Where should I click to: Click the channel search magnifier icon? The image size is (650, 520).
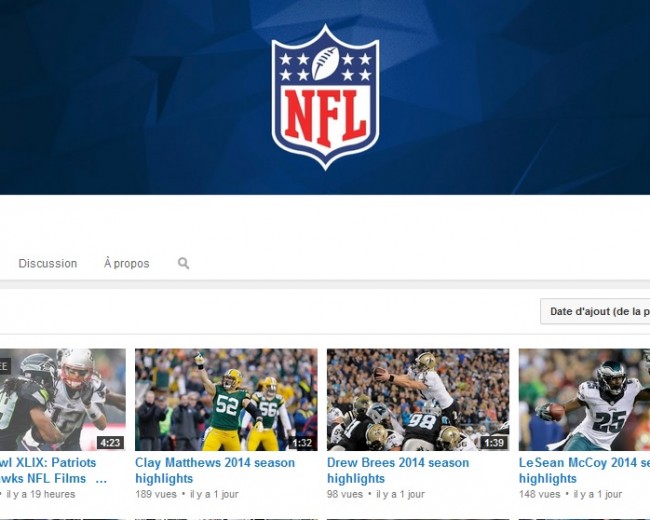(x=183, y=263)
